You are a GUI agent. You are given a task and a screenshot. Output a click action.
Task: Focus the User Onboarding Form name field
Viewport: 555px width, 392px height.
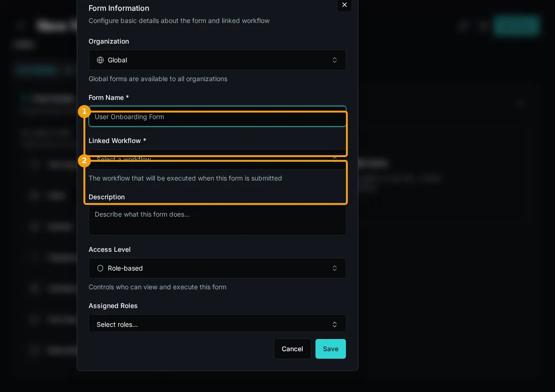coord(217,116)
